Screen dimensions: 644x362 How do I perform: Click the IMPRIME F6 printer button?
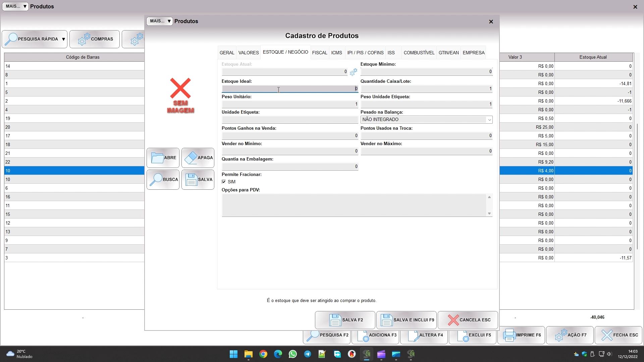click(x=521, y=335)
